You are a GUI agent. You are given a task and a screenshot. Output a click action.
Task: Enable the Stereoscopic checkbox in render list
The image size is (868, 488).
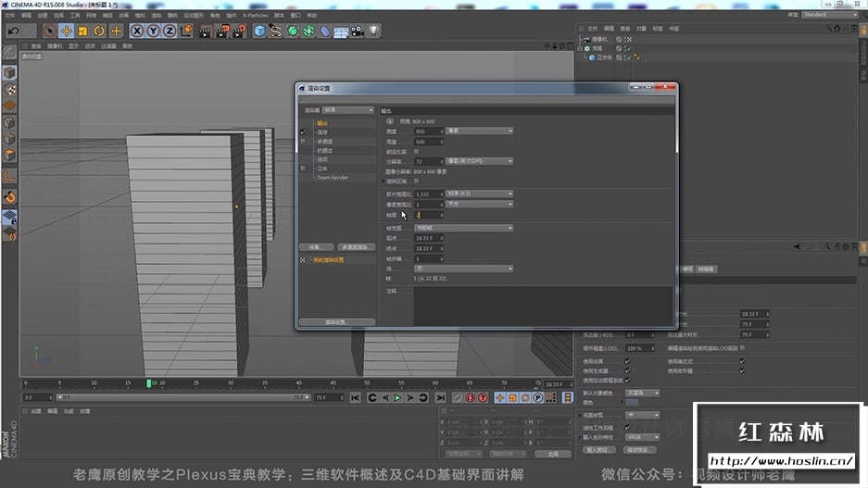click(303, 169)
